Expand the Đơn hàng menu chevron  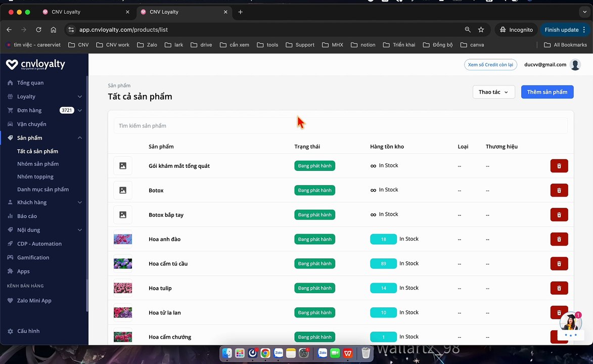(80, 110)
